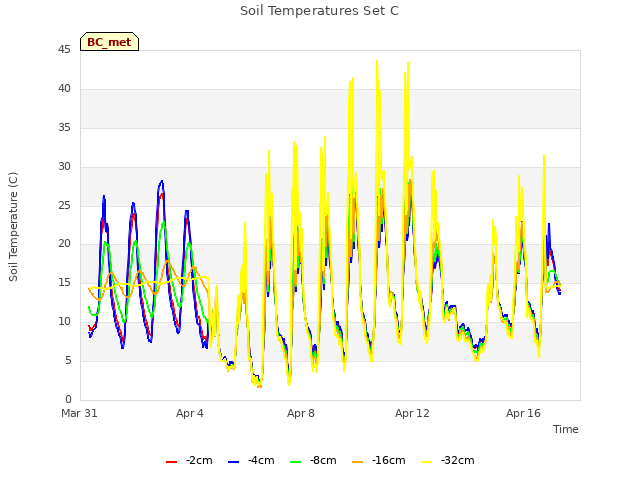Click the Mar 31 x-axis label
The width and height of the screenshot is (640, 480).
click(x=80, y=413)
